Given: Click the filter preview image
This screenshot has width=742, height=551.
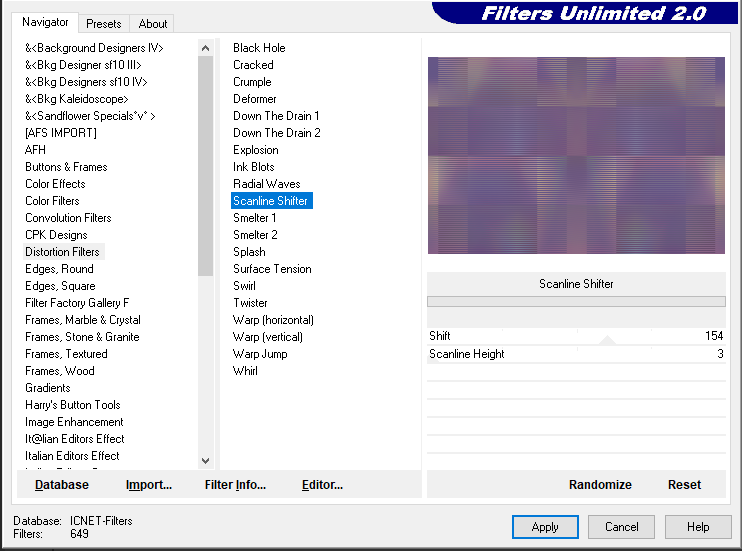Looking at the screenshot, I should (576, 155).
